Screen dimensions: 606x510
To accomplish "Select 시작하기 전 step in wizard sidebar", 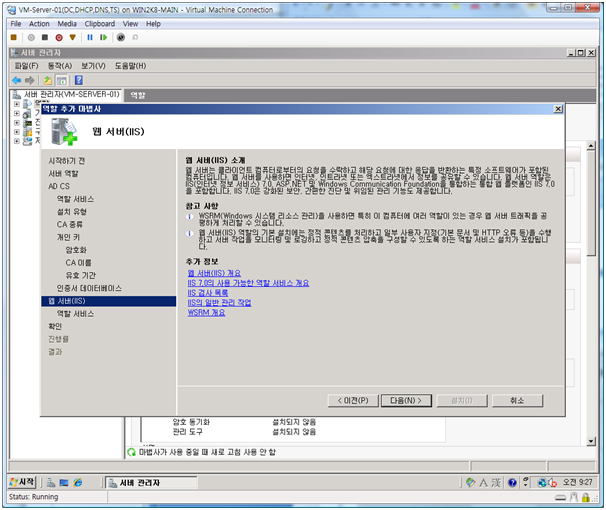I will point(66,161).
